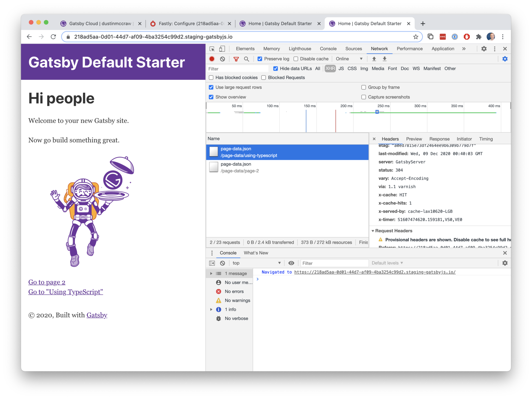Open the DevTools settings gear
The image size is (532, 399).
[x=484, y=49]
